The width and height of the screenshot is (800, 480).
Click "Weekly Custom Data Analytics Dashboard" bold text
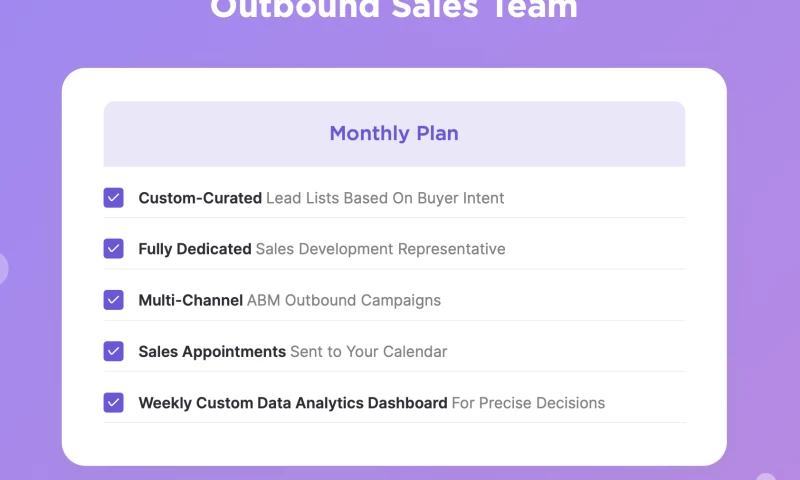[293, 403]
